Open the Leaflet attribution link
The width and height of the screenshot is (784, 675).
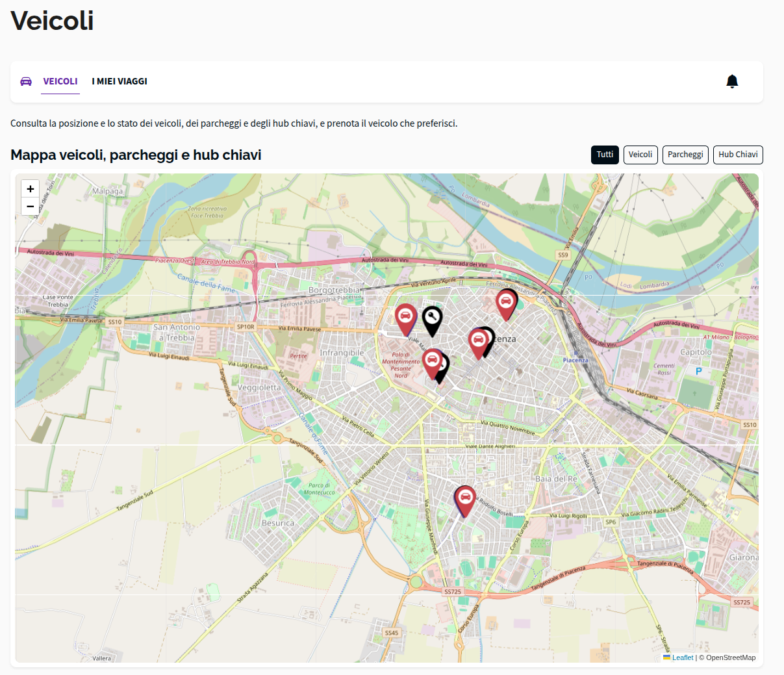click(683, 657)
